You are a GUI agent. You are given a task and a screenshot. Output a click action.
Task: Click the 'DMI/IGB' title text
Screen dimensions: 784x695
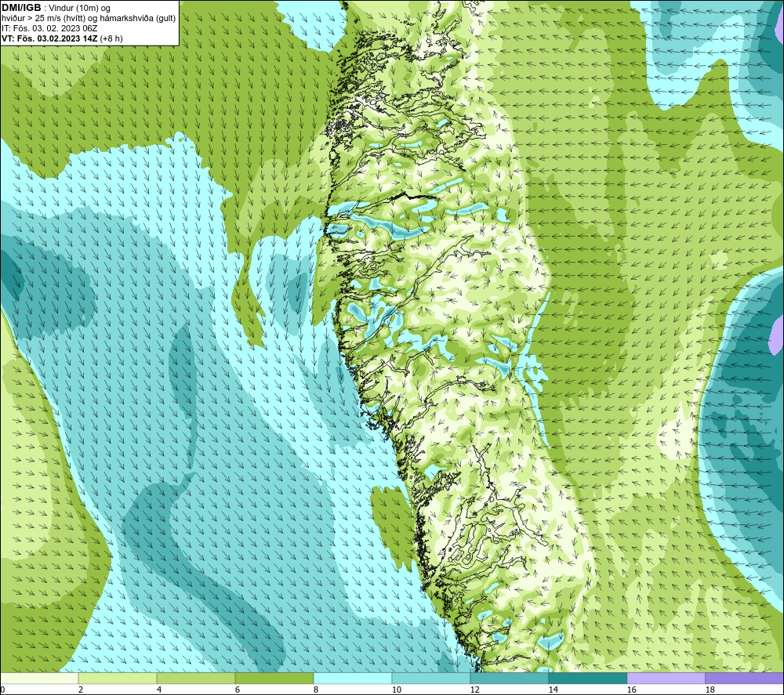(x=21, y=8)
